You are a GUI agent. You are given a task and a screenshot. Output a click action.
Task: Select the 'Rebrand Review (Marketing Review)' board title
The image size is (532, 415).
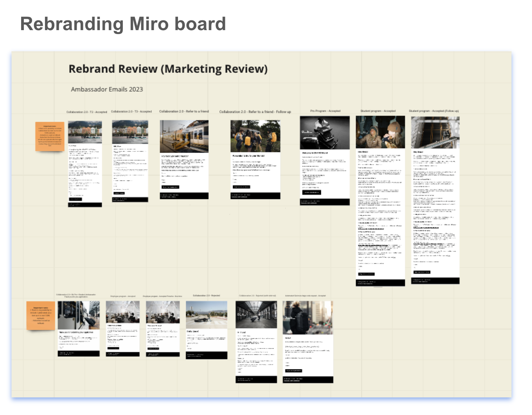(168, 69)
